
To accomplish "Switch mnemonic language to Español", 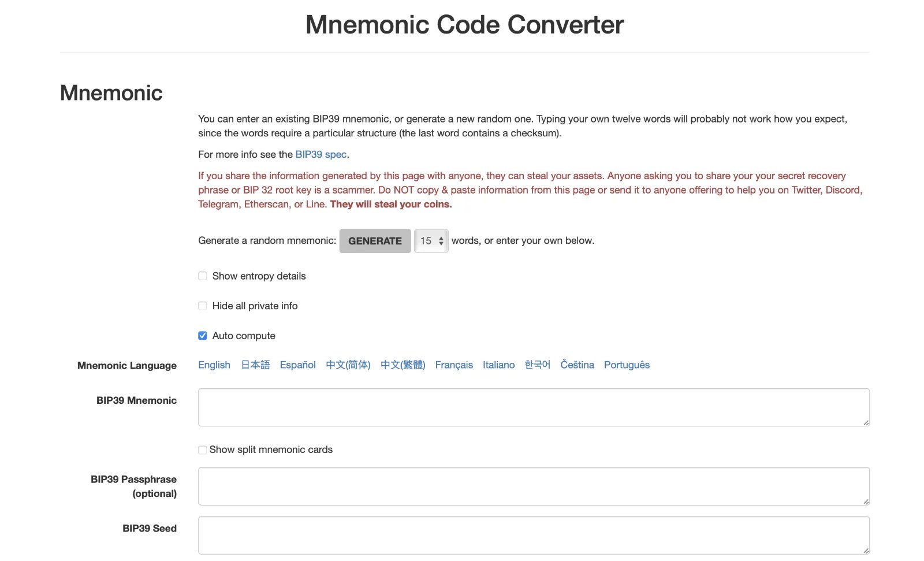I will (x=297, y=365).
